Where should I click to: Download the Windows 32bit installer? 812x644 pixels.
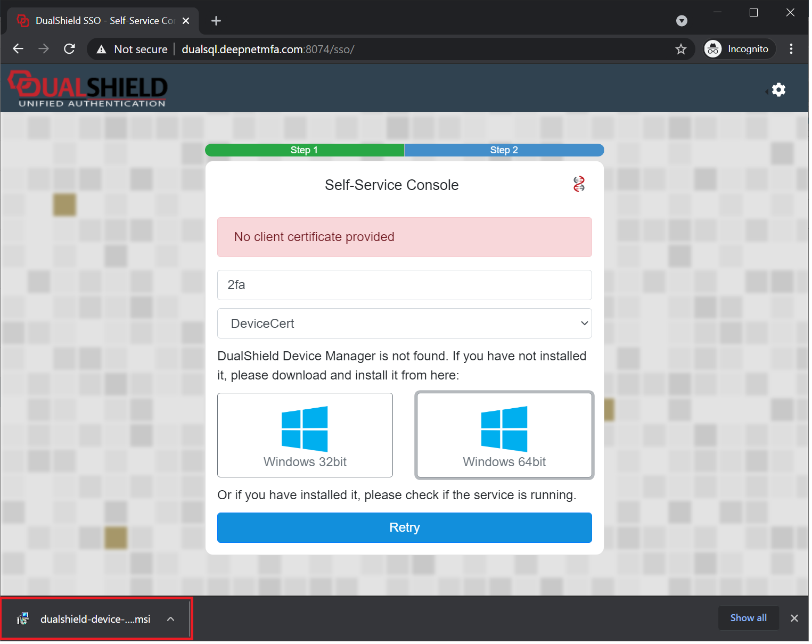[305, 435]
